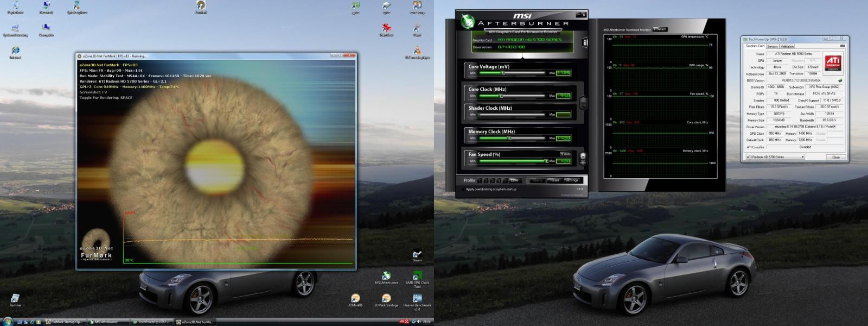The width and height of the screenshot is (868, 326).
Task: Switch to the Validation tab in GPU-Z
Action: click(x=787, y=46)
